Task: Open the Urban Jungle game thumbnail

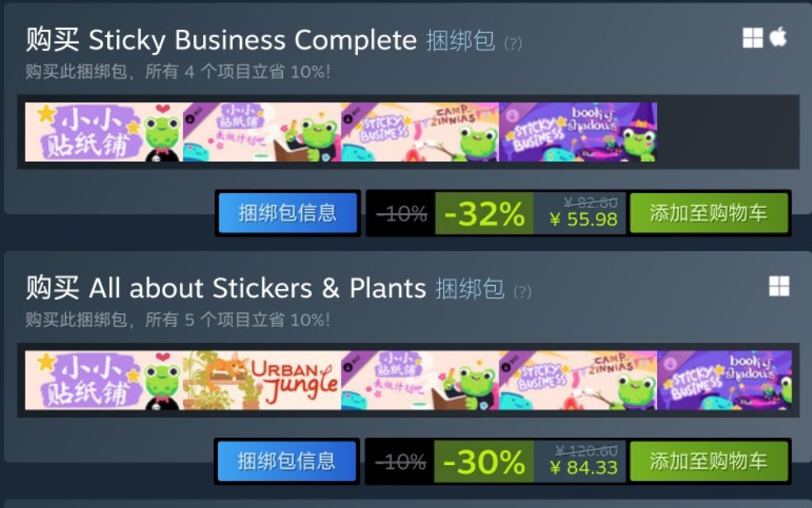Action: 262,381
